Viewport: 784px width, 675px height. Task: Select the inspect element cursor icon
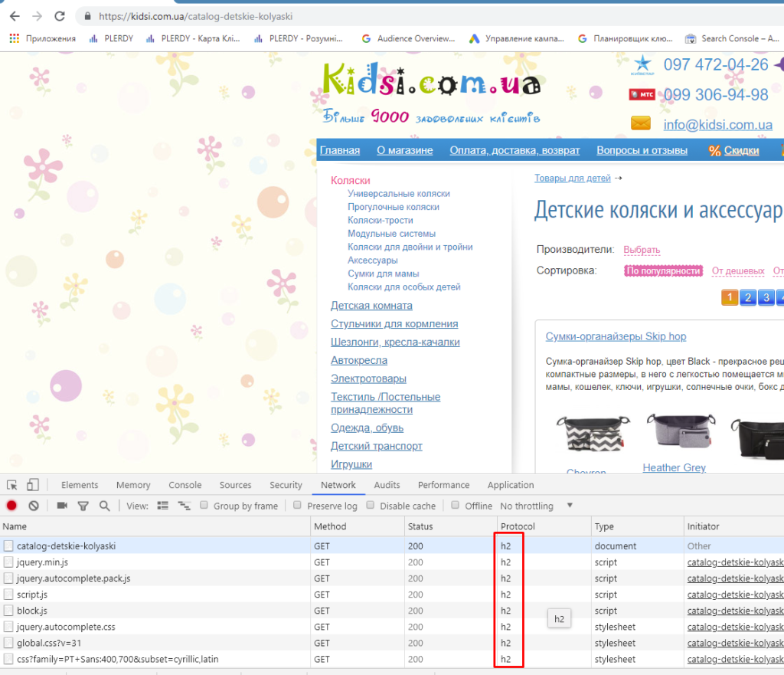coord(11,484)
